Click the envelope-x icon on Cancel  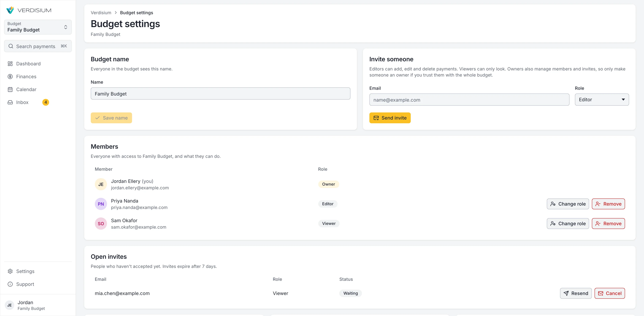coord(600,293)
